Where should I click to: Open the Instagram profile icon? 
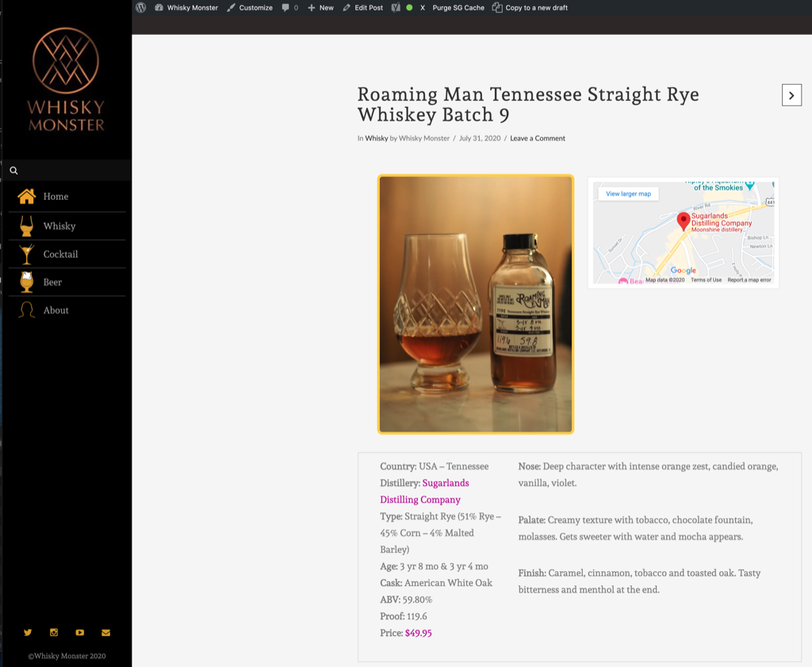click(54, 632)
